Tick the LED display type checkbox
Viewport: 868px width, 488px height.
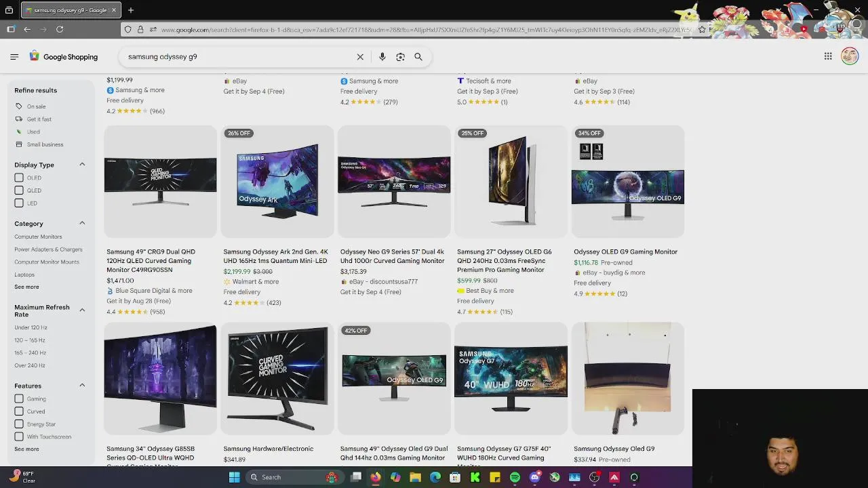coord(19,203)
